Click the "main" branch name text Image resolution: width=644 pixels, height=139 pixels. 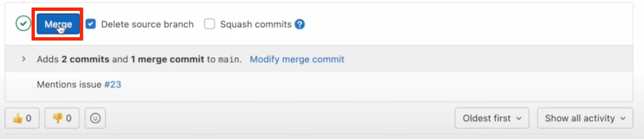[229, 59]
